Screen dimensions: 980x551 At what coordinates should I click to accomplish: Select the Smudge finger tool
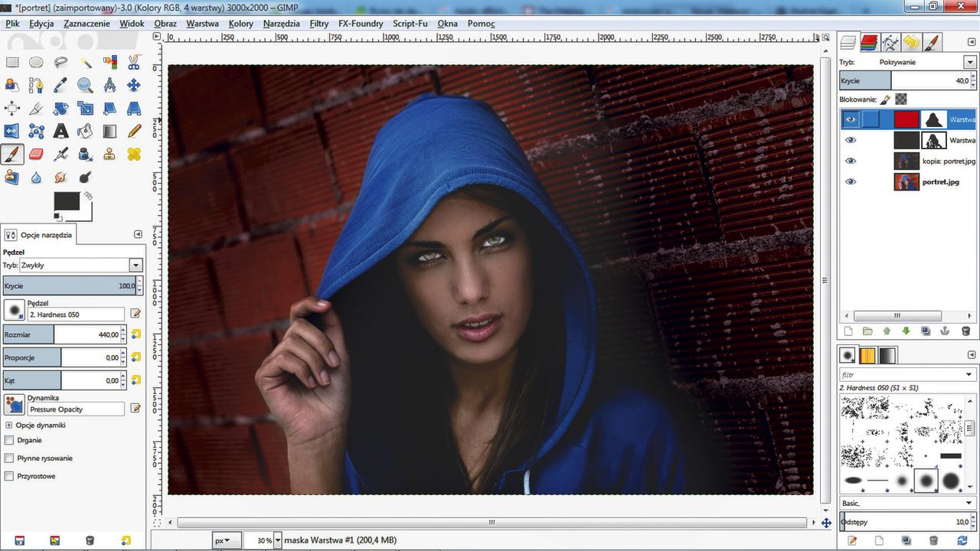click(60, 178)
